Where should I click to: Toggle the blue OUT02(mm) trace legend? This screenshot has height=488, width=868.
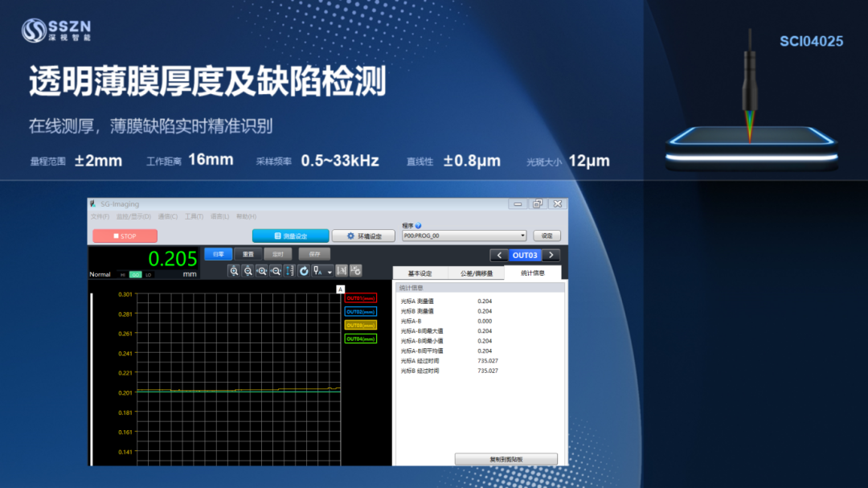point(360,311)
